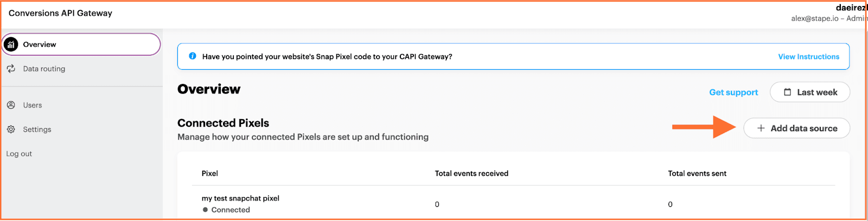
Task: Log out of the gateway
Action: tap(19, 154)
